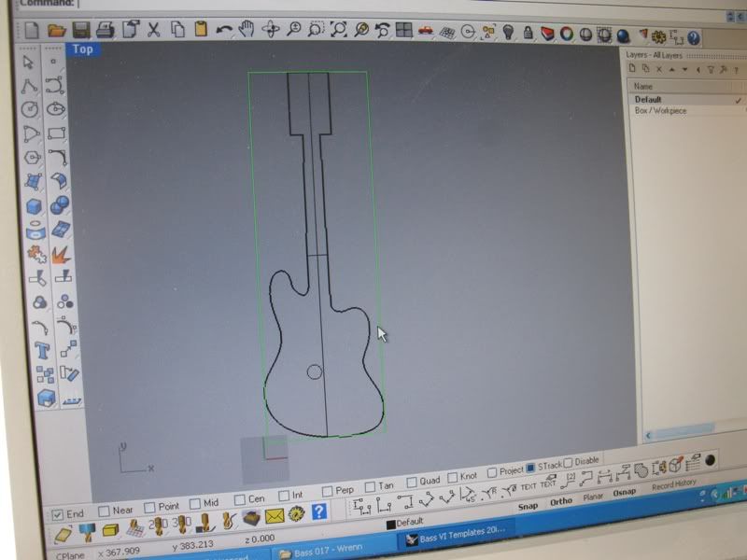Select the Circle tool in the sidebar
The height and width of the screenshot is (560, 747).
(x=30, y=109)
